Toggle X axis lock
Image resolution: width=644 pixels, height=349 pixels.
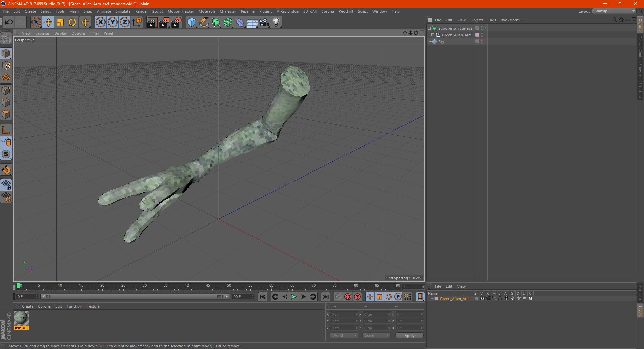(100, 22)
